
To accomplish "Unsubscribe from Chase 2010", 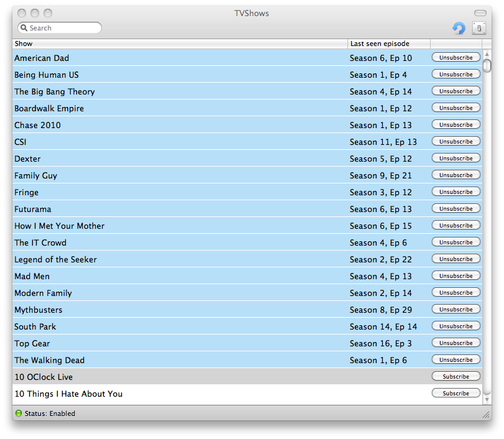I will coord(456,124).
